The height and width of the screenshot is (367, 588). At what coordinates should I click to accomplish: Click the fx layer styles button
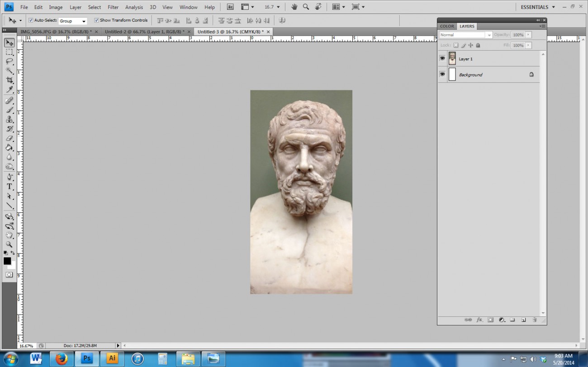point(479,320)
